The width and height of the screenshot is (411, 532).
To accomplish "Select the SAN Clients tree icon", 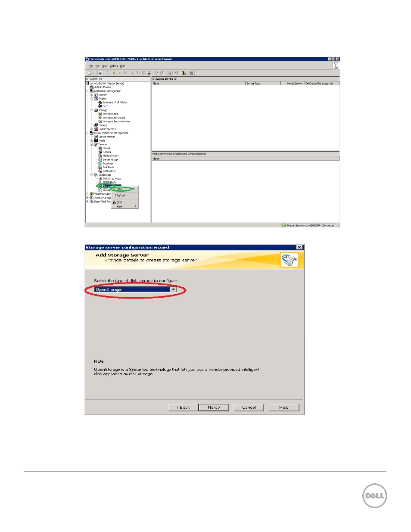I will coord(100,171).
